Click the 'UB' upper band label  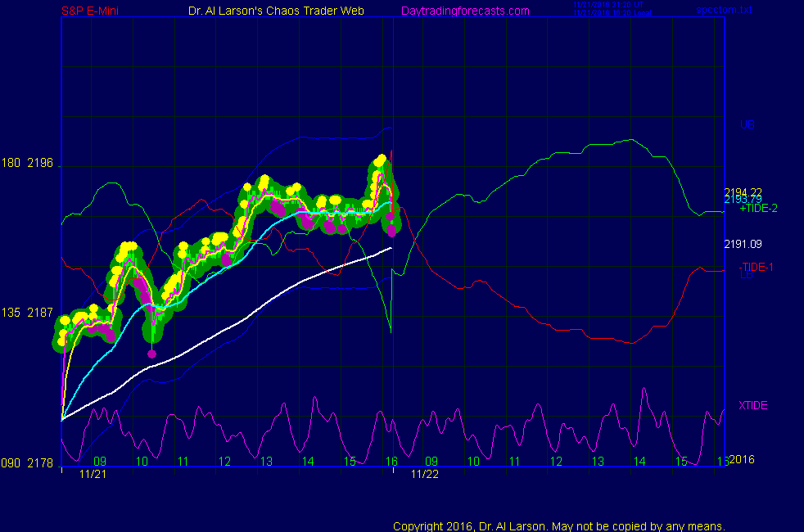(747, 124)
